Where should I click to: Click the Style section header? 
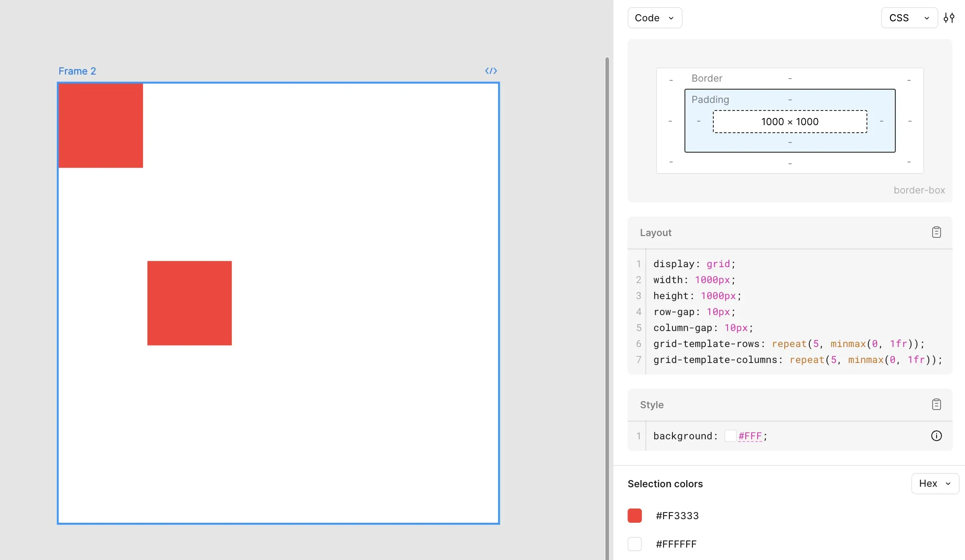pos(651,405)
